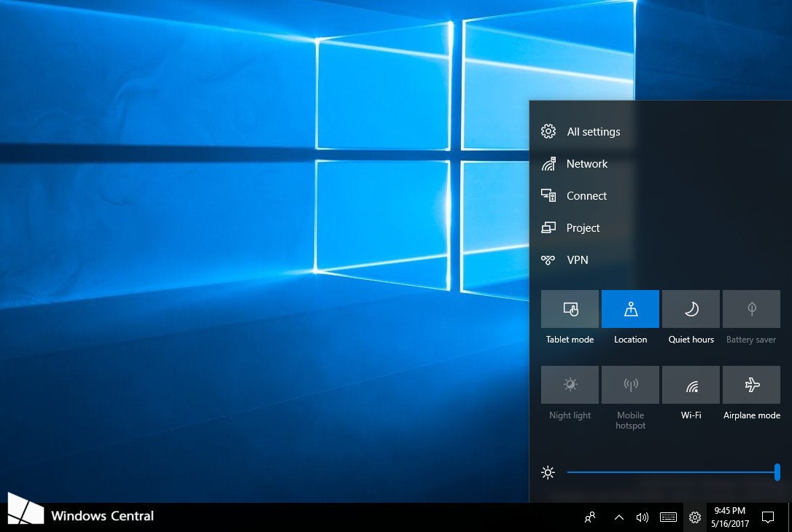Open the touch keyboard icon in the taskbar
792x532 pixels.
pyautogui.click(x=668, y=517)
